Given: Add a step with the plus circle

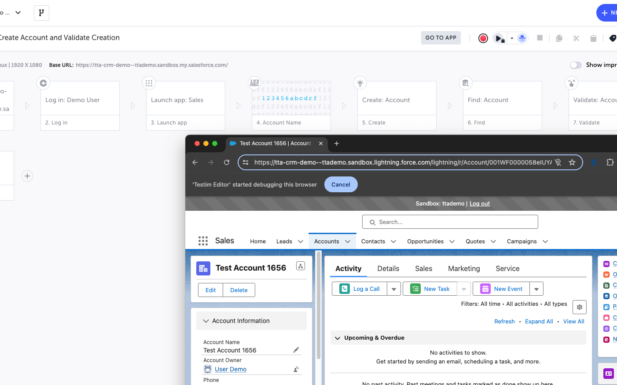Looking at the screenshot, I should tap(27, 176).
